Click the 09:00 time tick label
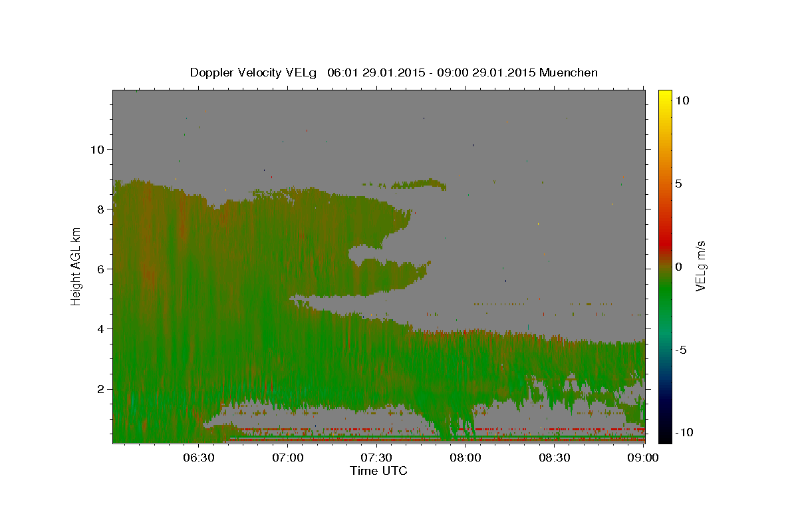The image size is (798, 532). (x=644, y=458)
